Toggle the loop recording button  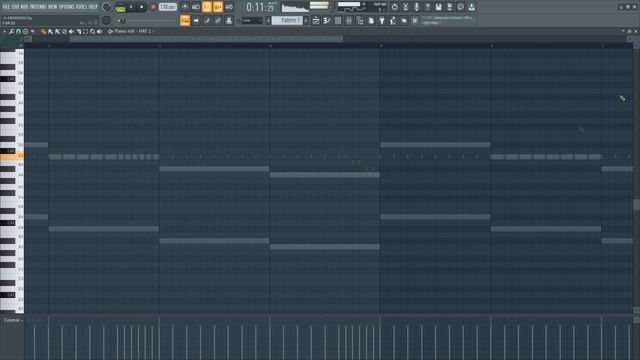tap(229, 7)
